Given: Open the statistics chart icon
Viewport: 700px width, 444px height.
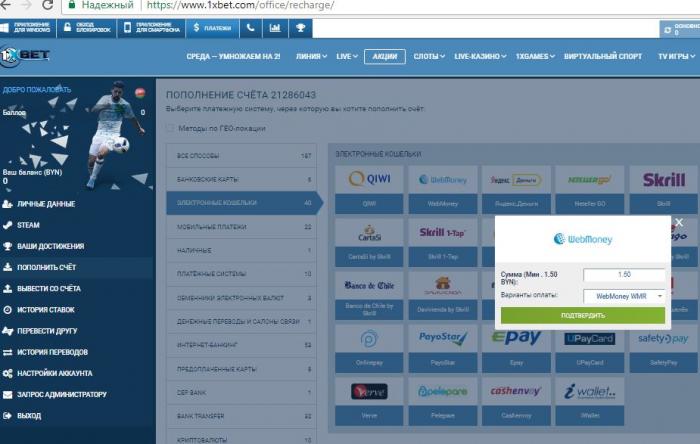Looking at the screenshot, I should coord(275,28).
